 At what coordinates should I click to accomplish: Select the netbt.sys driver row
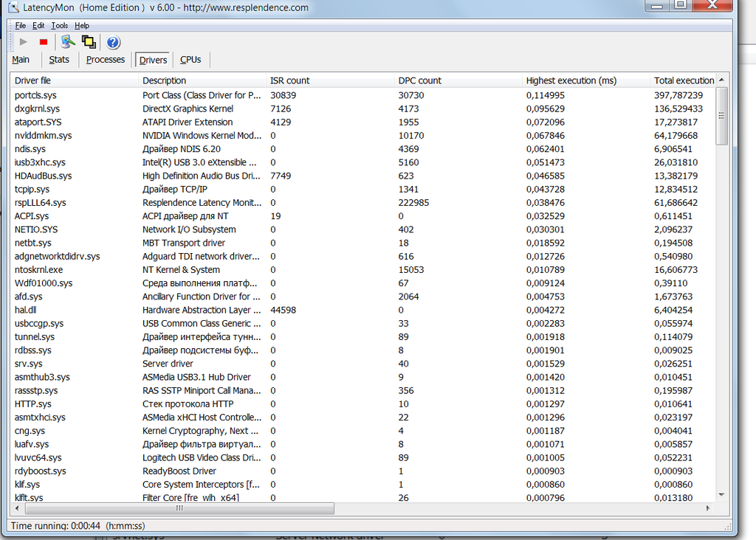pyautogui.click(x=363, y=243)
